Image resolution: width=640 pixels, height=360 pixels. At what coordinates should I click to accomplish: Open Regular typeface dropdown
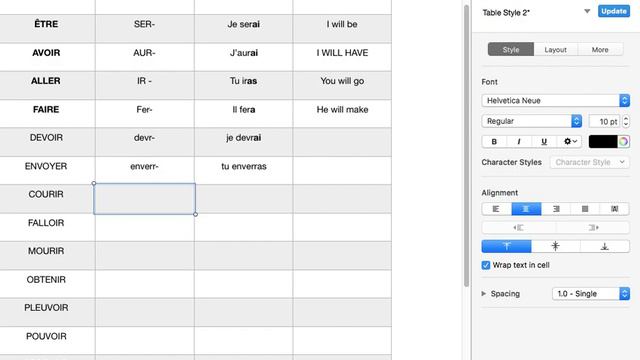[x=532, y=121]
